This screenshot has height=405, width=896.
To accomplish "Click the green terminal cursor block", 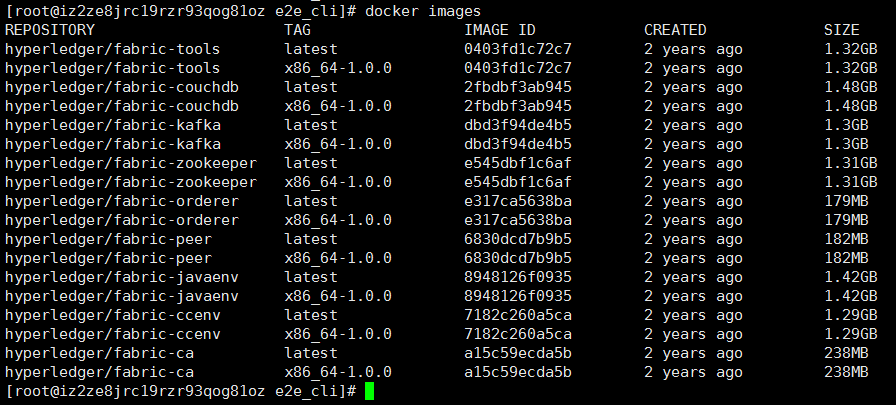I will (x=369, y=392).
